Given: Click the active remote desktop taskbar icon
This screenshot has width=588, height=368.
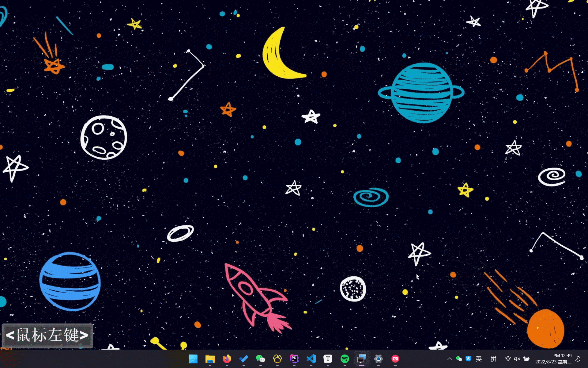Looking at the screenshot, I should [361, 358].
